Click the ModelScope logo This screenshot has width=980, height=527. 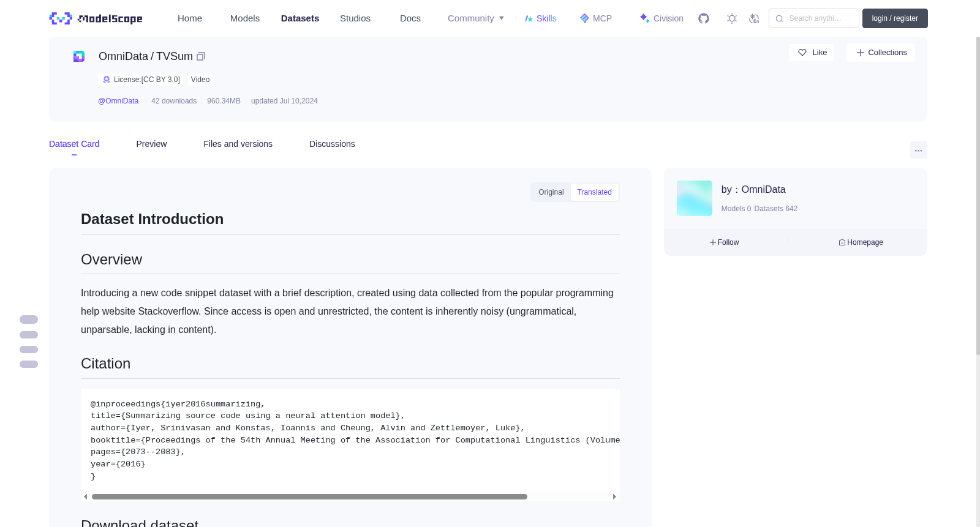(96, 18)
